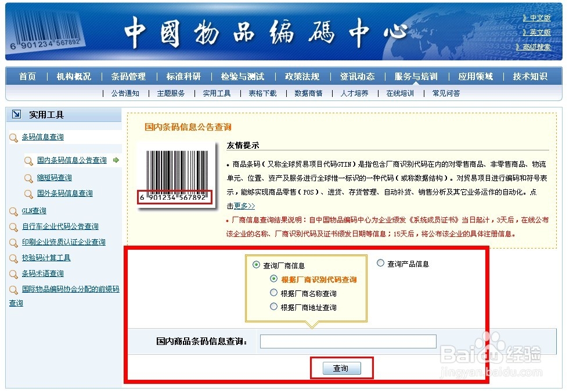The width and height of the screenshot is (573, 392).
Task: Open 机构概况 menu
Action: pos(74,77)
